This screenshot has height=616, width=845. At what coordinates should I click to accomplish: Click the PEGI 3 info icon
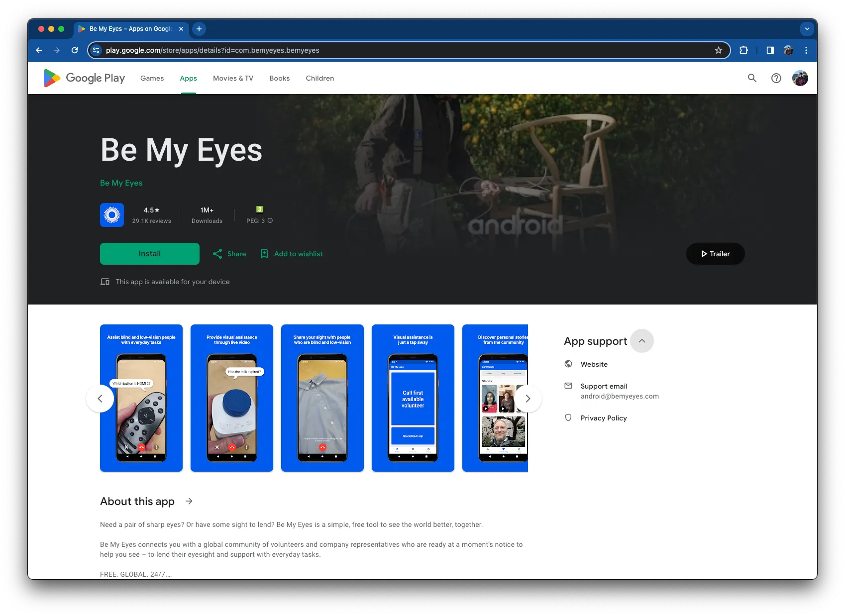[x=270, y=220]
